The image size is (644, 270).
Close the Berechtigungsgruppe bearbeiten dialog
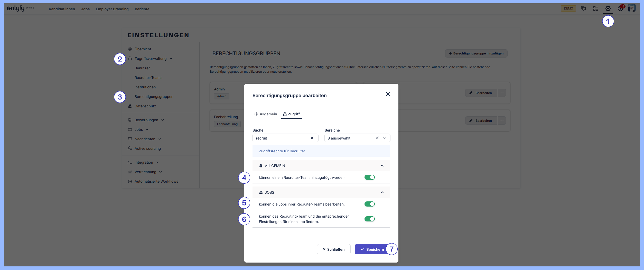tap(388, 94)
